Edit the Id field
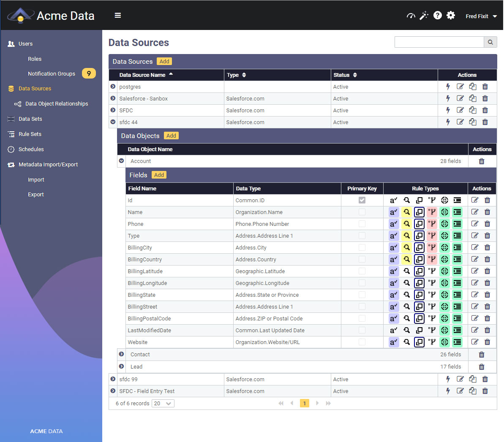This screenshot has height=442, width=504. pos(475,200)
